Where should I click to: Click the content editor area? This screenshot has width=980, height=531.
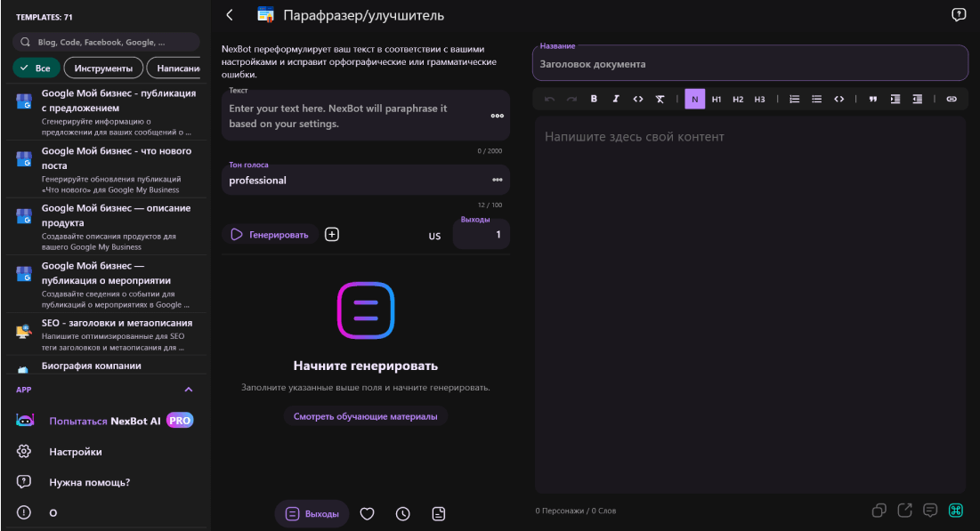(x=750, y=305)
